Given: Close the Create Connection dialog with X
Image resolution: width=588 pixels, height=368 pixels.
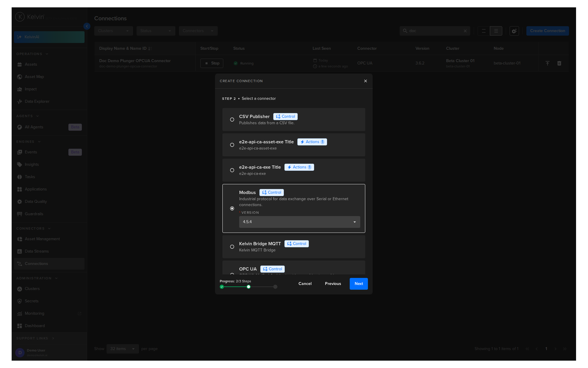Looking at the screenshot, I should point(365,81).
